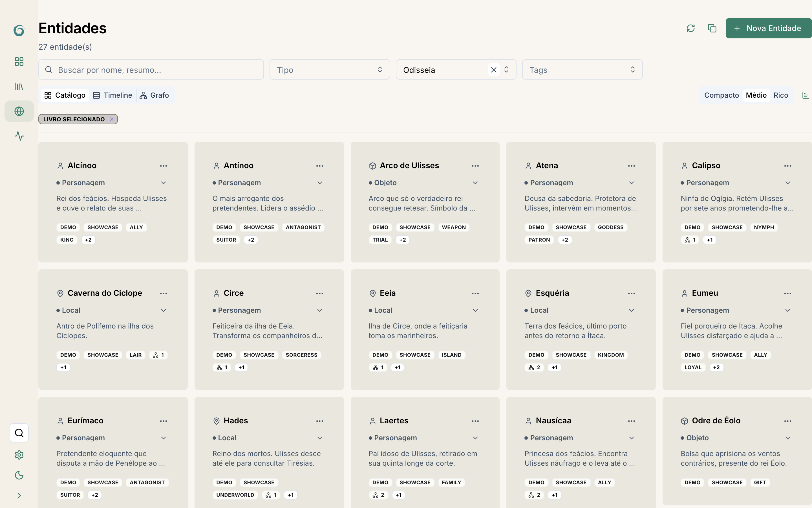Open more options for Odre de Éolo
The height and width of the screenshot is (508, 812).
click(x=787, y=421)
